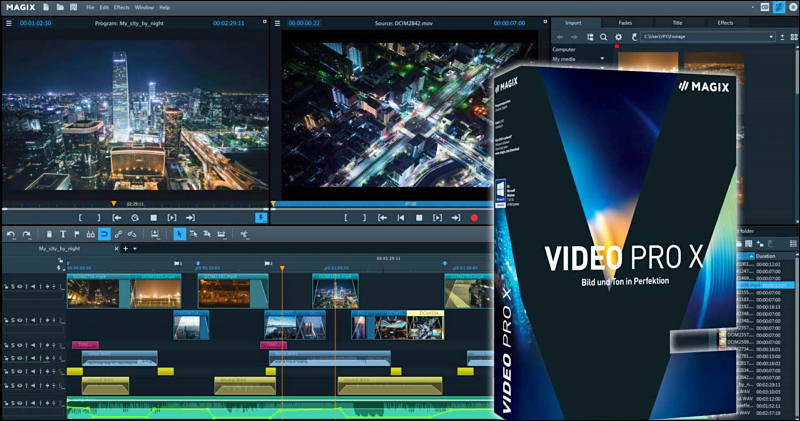The width and height of the screenshot is (800, 421).
Task: Switch to the Effects tab in media pool
Action: [725, 23]
